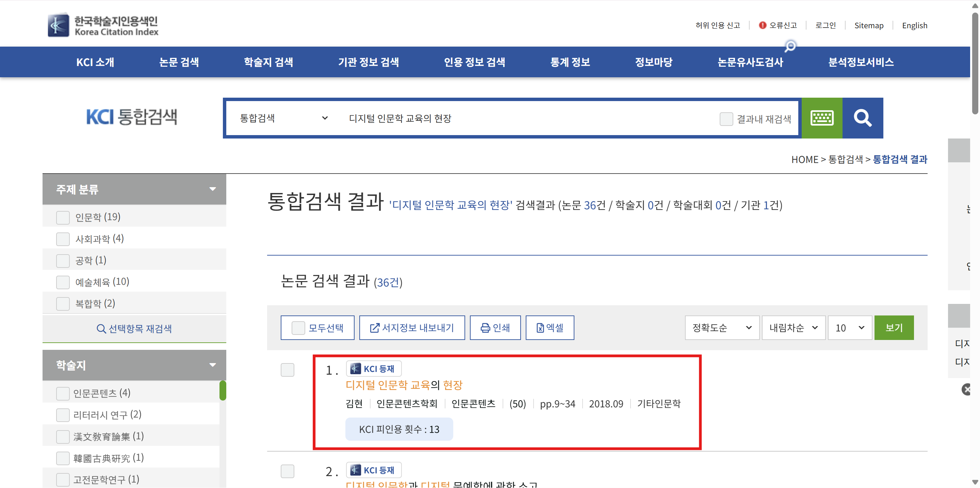Click the 서지정보 내보내기 export icon
Screen dimensions: 980x488
pos(374,328)
